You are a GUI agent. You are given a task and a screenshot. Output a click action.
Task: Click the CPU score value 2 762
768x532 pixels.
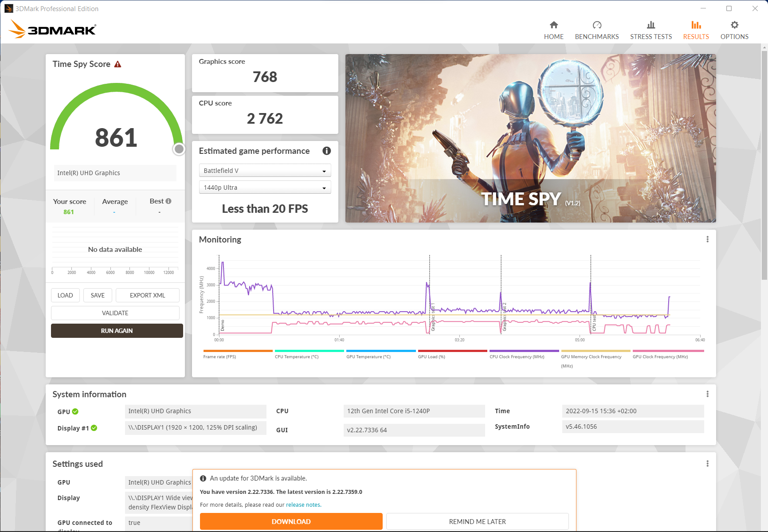[265, 119]
